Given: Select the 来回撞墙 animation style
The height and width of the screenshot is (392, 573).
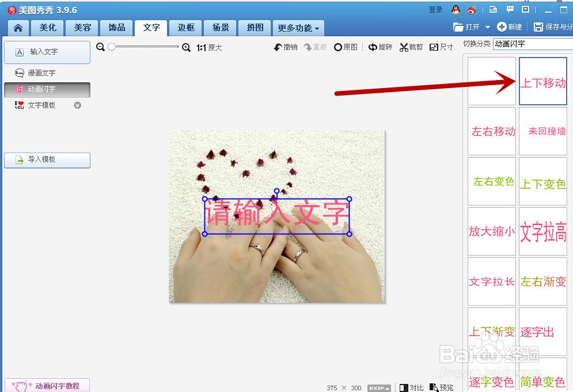Looking at the screenshot, I should coord(543,131).
